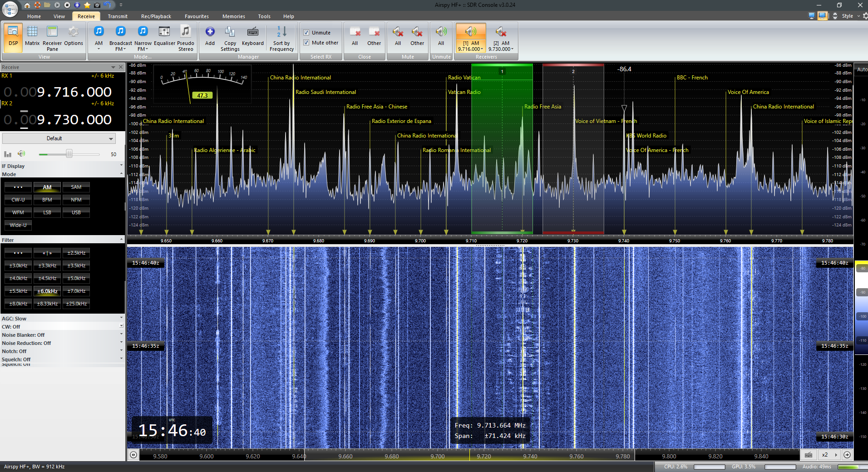The height and width of the screenshot is (472, 868).
Task: Toggle the Unmute checkbox
Action: coord(306,33)
